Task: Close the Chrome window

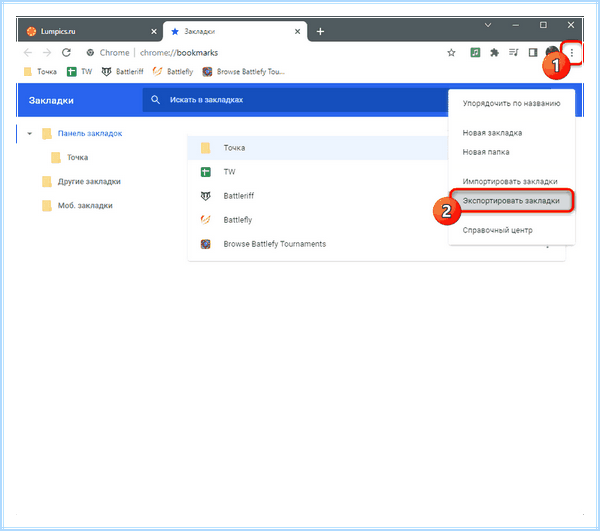Action: click(571, 25)
